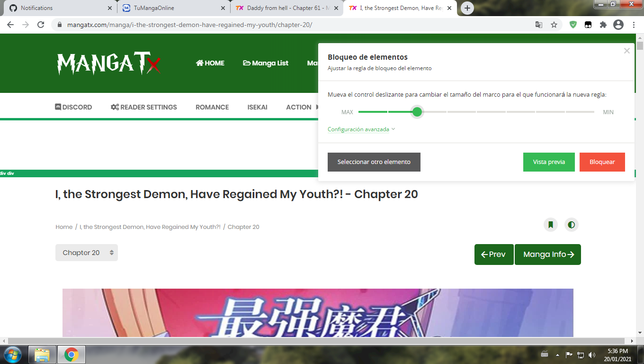Go back to the previous page
Screen dimensions: 644x364
pos(10,25)
